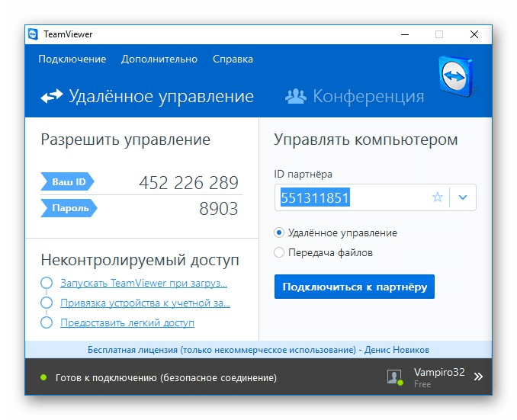Click the people icon beside Конференция

296,96
